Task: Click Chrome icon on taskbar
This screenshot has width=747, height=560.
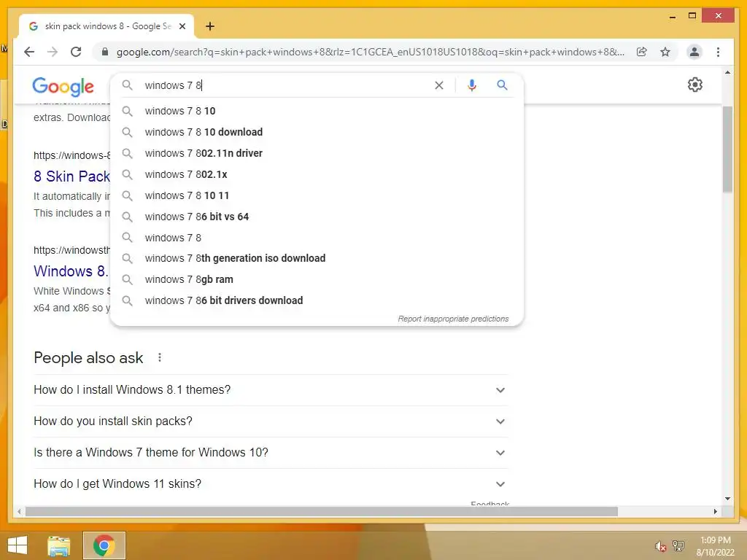Action: (104, 545)
